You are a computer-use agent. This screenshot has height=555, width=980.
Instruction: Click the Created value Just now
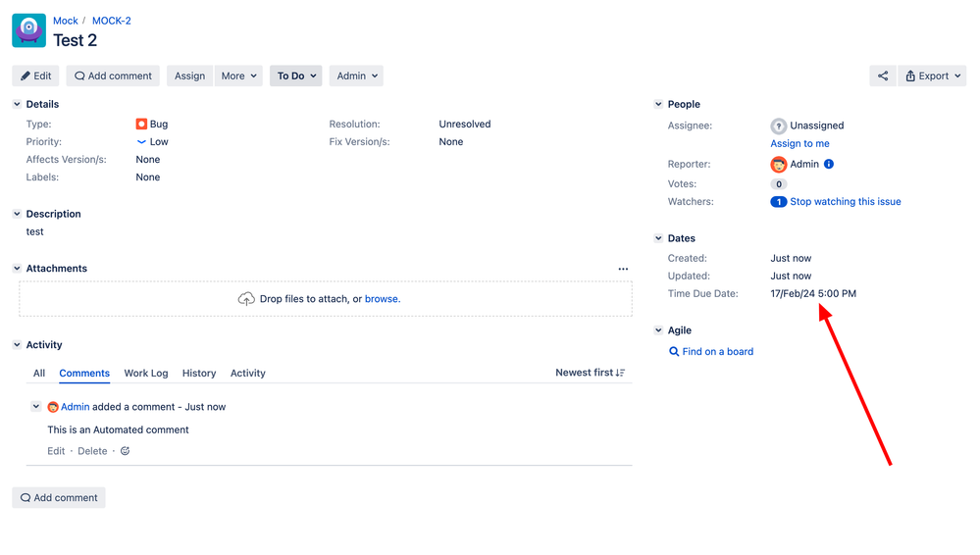click(x=791, y=258)
